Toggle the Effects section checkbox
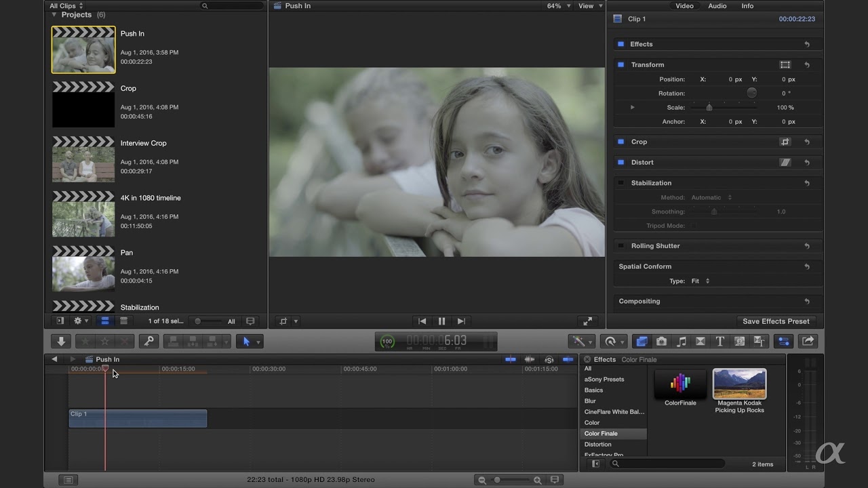Screen dimensions: 868x488 [x=620, y=44]
